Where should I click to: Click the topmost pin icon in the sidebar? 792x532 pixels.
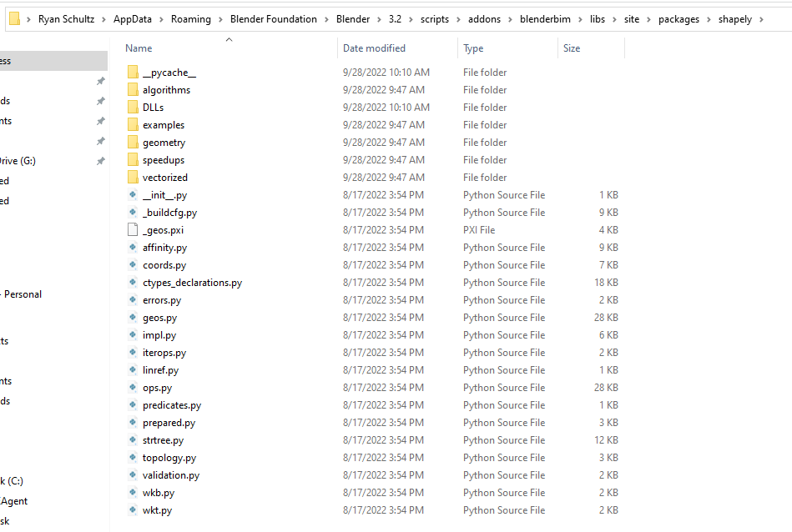pyautogui.click(x=100, y=83)
